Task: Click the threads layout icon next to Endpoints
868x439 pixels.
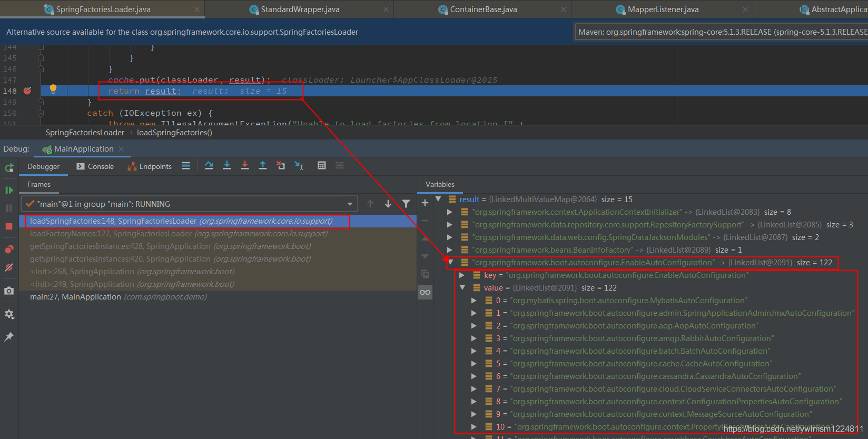Action: click(x=186, y=166)
